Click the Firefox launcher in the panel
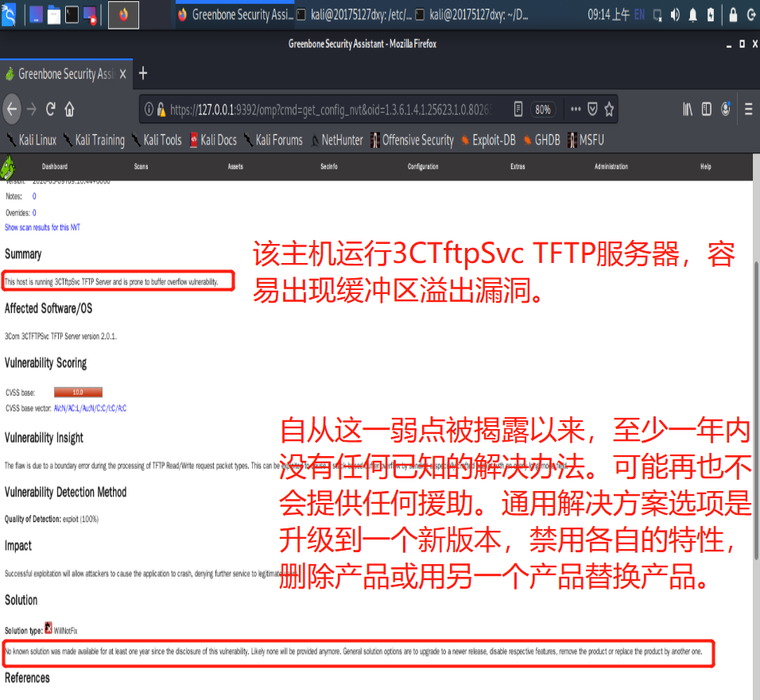 [123, 15]
